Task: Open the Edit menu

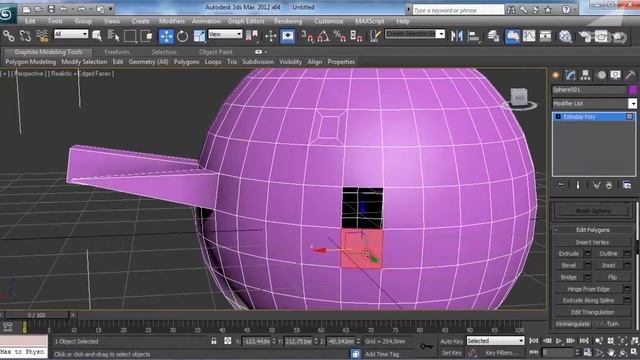Action: 30,21
